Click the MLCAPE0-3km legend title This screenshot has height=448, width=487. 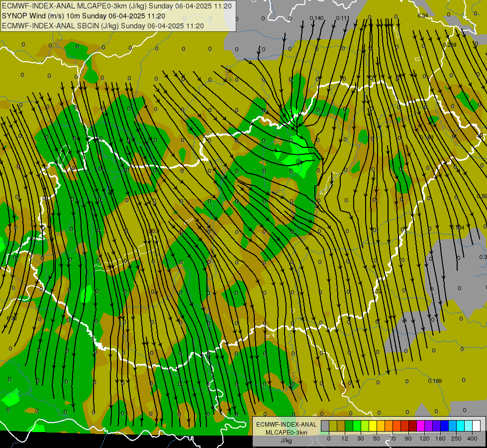click(287, 433)
